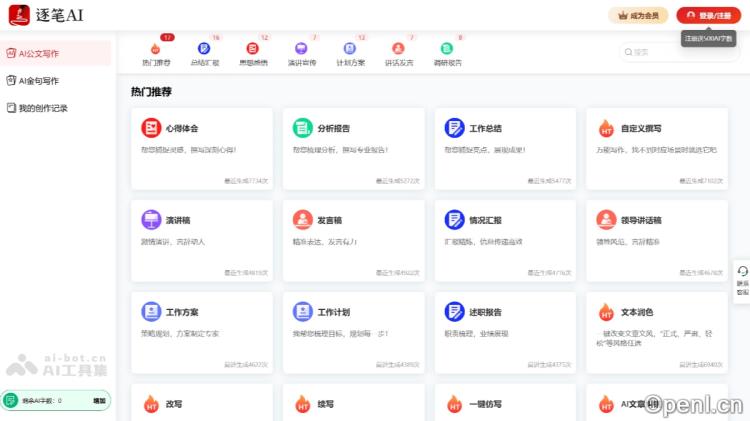Open the 工作计划 card title
The width and height of the screenshot is (750, 421).
(333, 312)
